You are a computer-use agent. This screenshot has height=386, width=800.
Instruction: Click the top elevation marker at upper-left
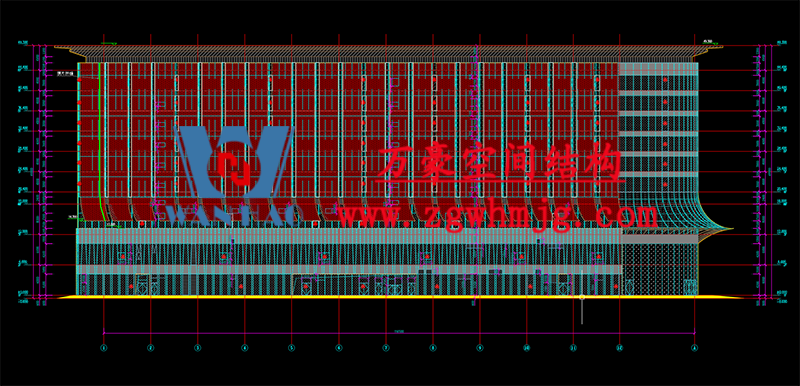tap(22, 43)
